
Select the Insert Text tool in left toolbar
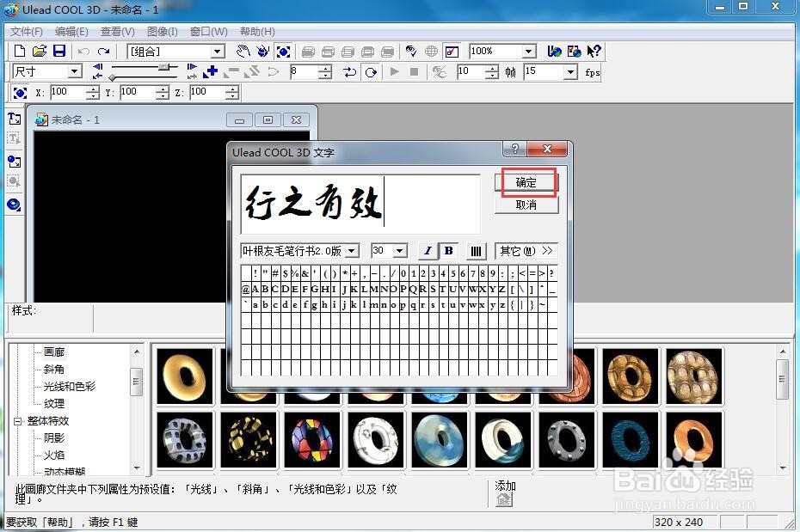click(x=15, y=119)
